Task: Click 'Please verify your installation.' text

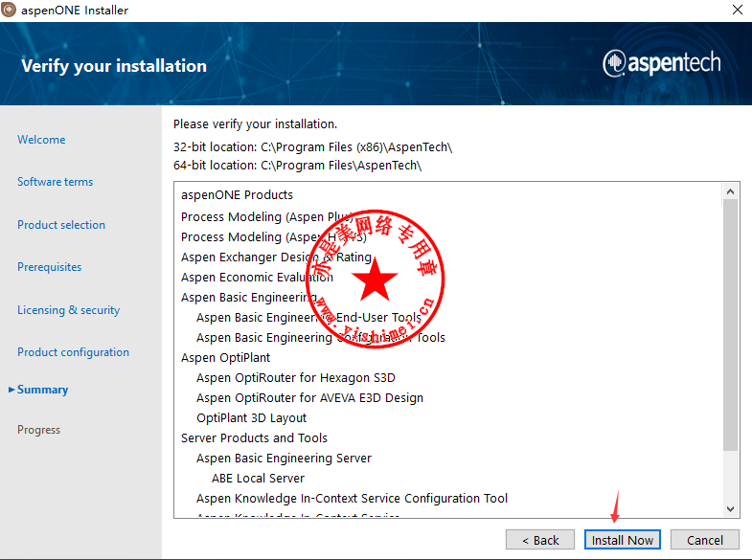Action: point(255,124)
